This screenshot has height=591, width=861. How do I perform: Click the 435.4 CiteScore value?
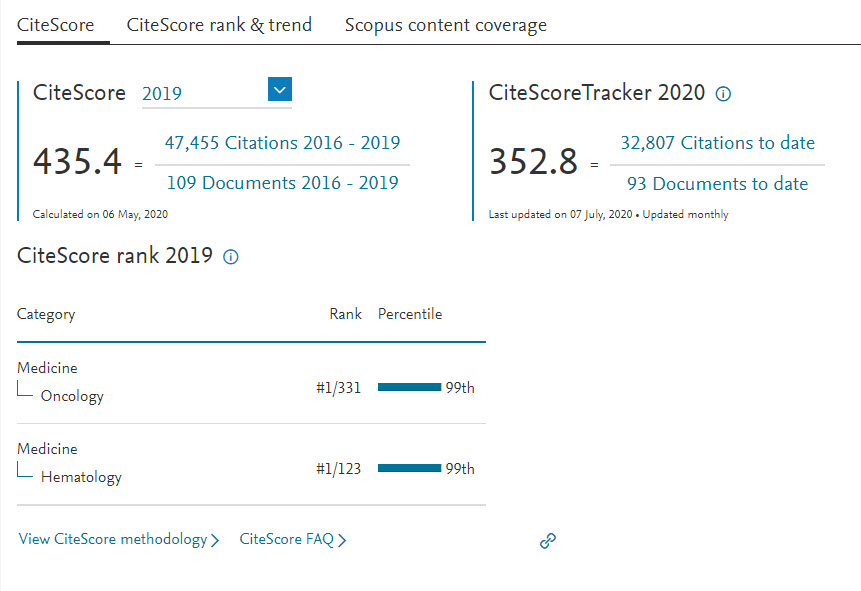pyautogui.click(x=77, y=162)
